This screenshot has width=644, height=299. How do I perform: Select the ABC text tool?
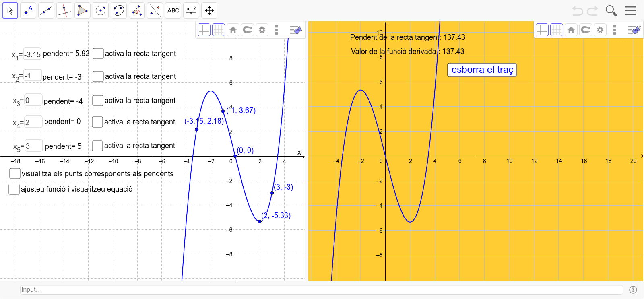click(173, 10)
